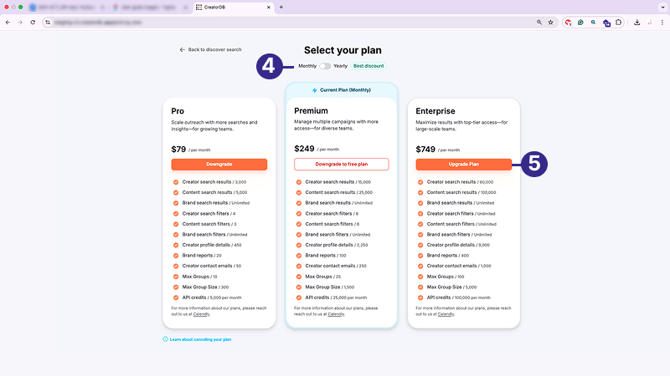Click Back to discover search link
Image resolution: width=670 pixels, height=376 pixels.
coord(211,50)
